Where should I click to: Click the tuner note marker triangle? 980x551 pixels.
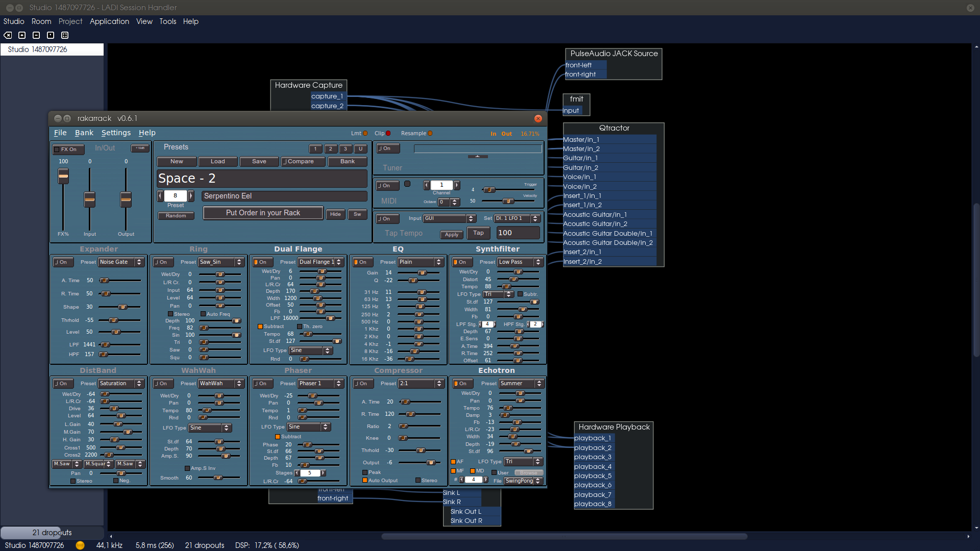coord(477,156)
